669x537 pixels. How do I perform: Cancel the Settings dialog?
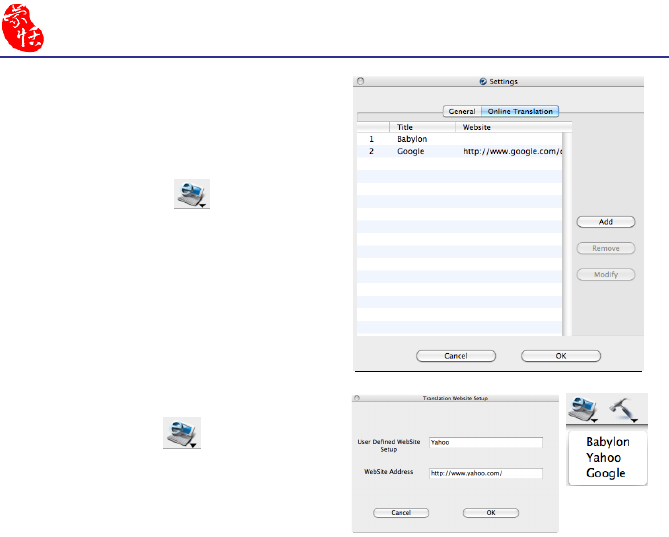pyautogui.click(x=456, y=356)
